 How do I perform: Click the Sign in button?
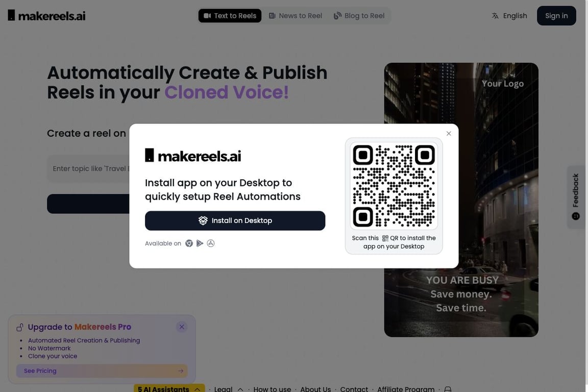[x=556, y=16]
